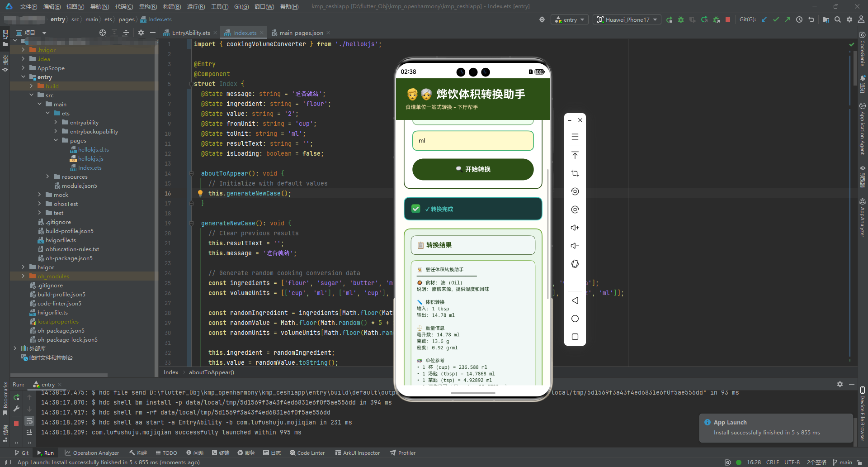This screenshot has width=868, height=467.
Task: Select opened file target icon in project panel
Action: 103,33
